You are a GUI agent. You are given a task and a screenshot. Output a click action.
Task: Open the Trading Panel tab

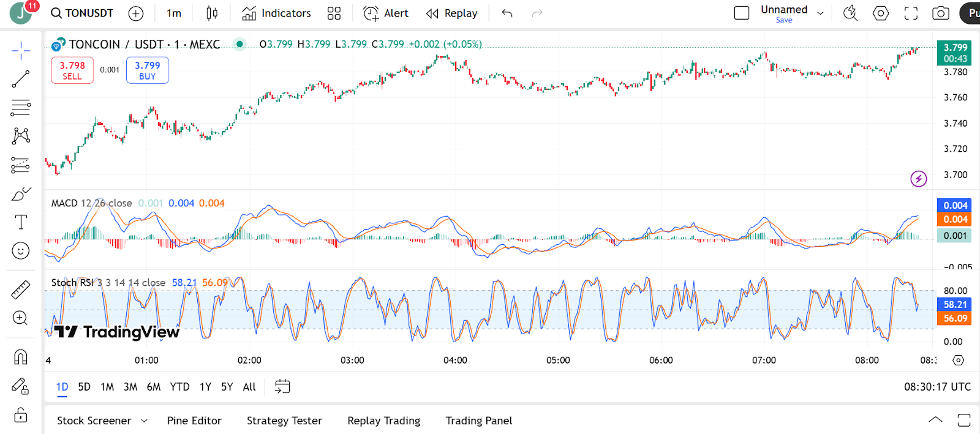[x=479, y=421]
